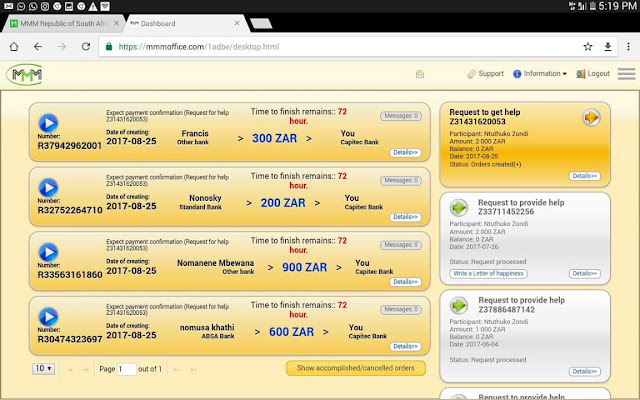Image resolution: width=640 pixels, height=400 pixels.
Task: Open Details for the 200 ZAR order
Action: (405, 217)
